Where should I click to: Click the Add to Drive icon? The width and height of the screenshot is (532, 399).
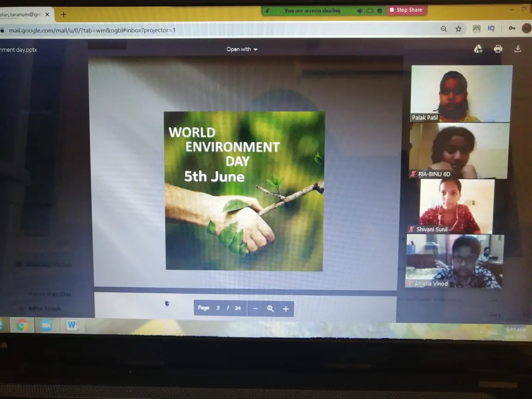coord(478,49)
